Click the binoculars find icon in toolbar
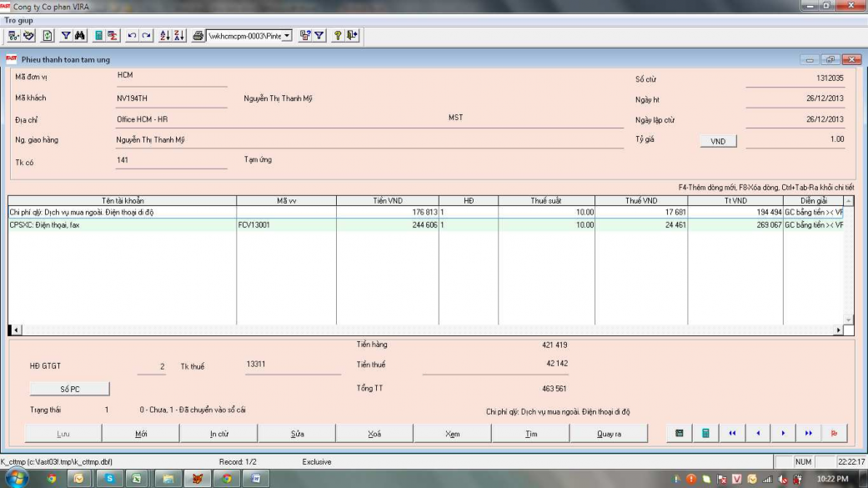The image size is (868, 488). (x=80, y=36)
